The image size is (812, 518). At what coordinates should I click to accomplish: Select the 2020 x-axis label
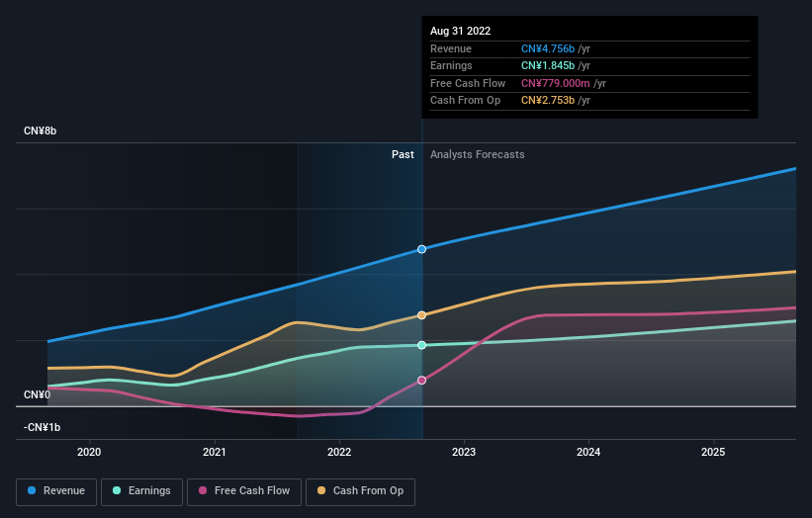click(89, 452)
